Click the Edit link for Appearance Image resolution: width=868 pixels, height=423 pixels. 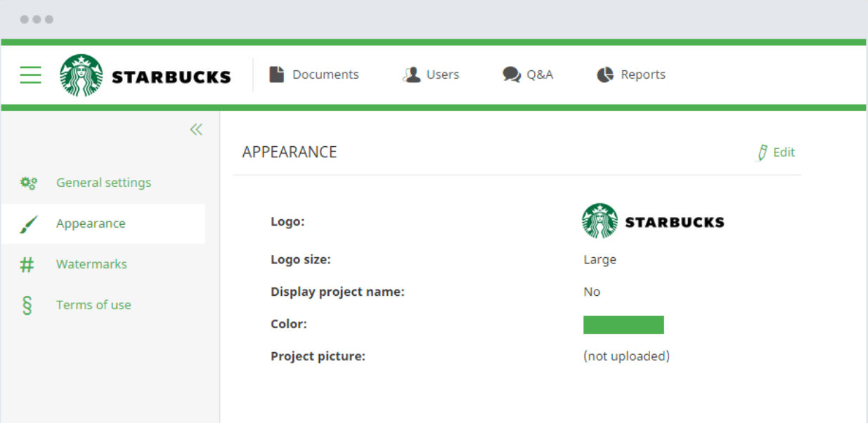point(782,152)
